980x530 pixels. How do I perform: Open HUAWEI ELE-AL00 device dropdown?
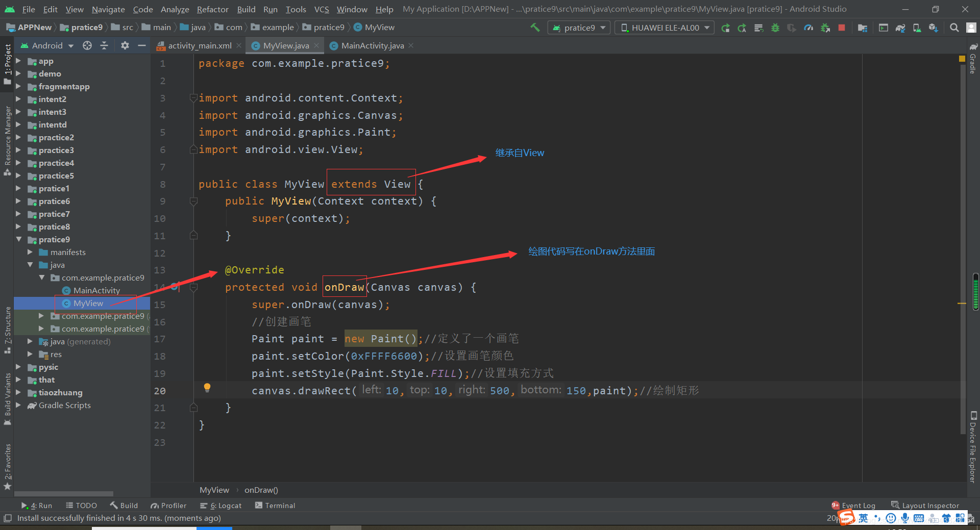665,28
